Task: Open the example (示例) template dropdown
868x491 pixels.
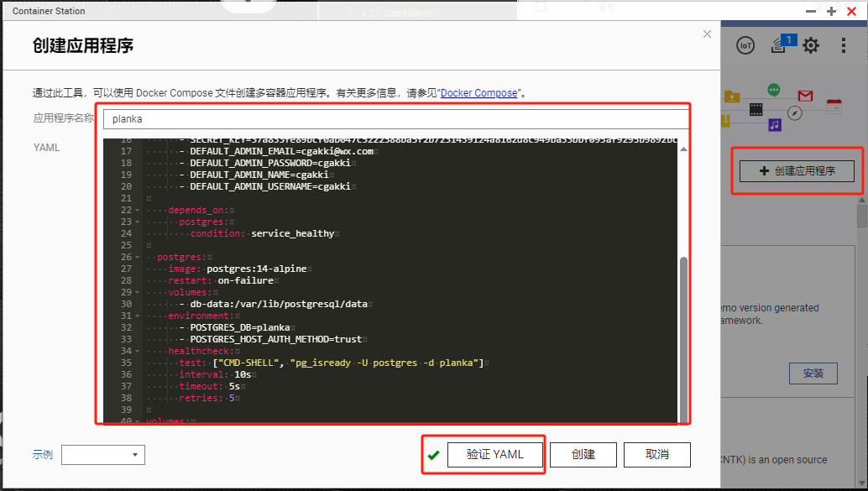Action: pyautogui.click(x=103, y=455)
